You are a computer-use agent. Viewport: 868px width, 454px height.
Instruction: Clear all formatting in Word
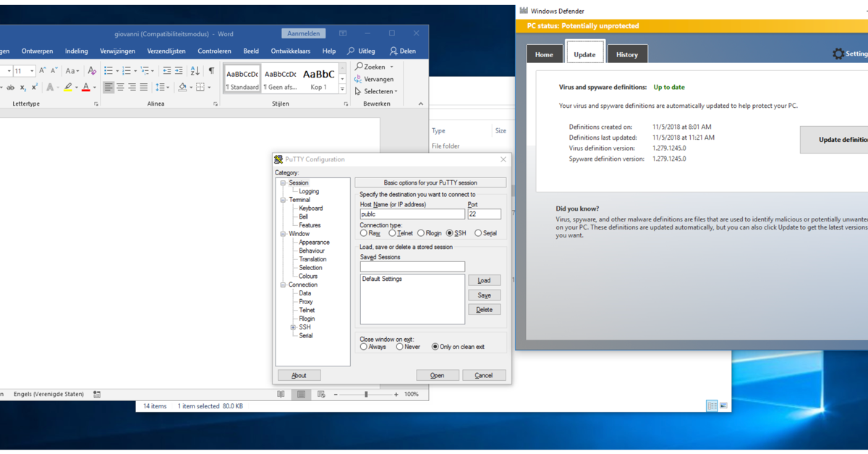point(92,71)
